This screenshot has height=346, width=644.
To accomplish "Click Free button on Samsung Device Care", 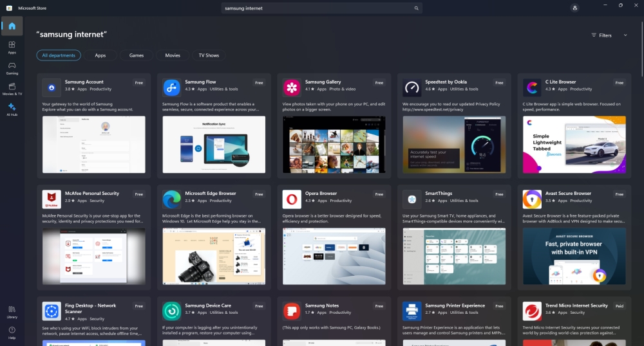I will (x=259, y=306).
